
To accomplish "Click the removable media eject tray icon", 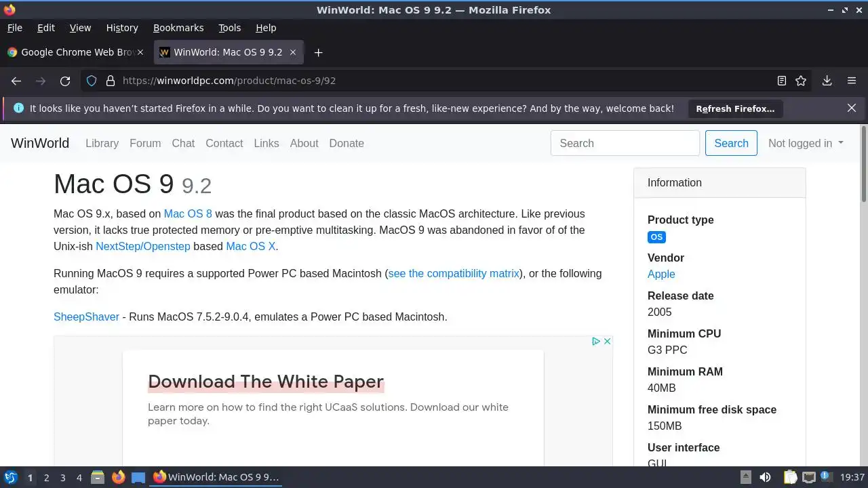I will click(x=745, y=477).
